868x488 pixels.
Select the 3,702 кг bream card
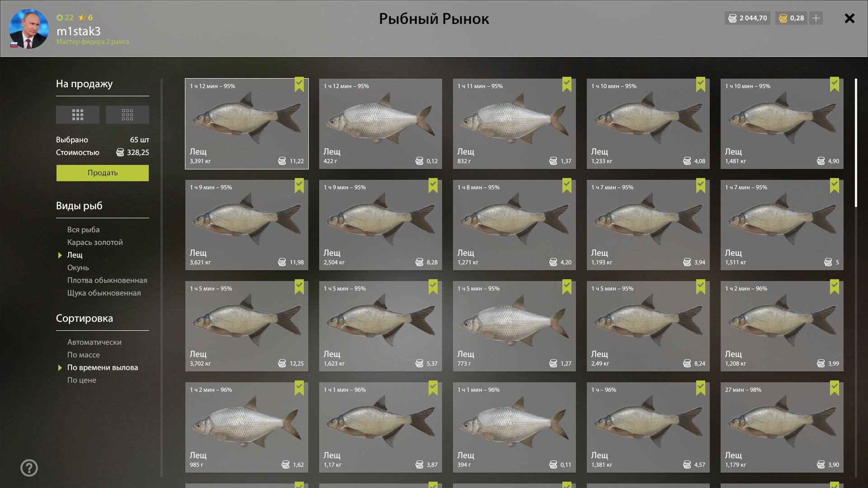(247, 326)
